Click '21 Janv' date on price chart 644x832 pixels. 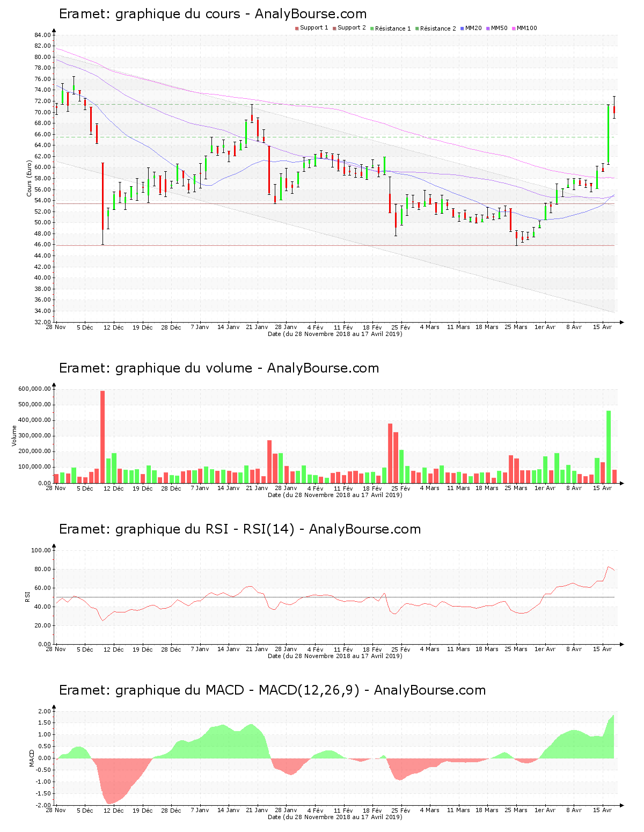[257, 327]
